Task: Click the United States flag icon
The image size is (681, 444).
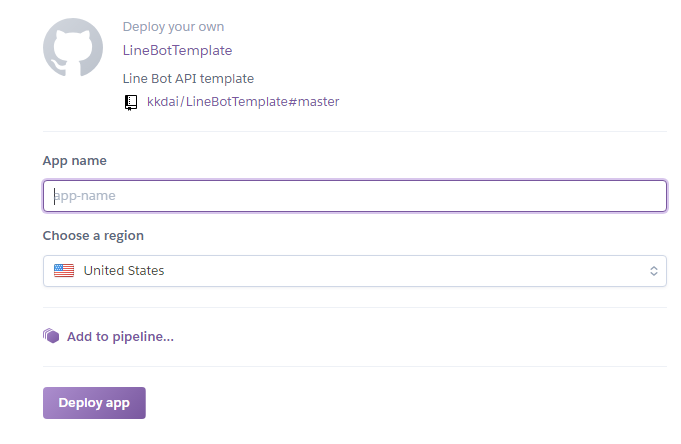Action: coord(64,270)
